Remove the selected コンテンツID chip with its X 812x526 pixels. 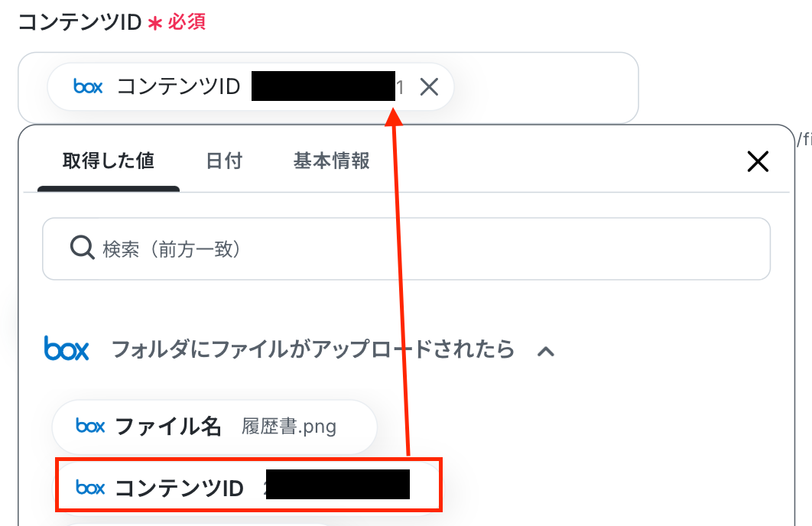coord(429,87)
